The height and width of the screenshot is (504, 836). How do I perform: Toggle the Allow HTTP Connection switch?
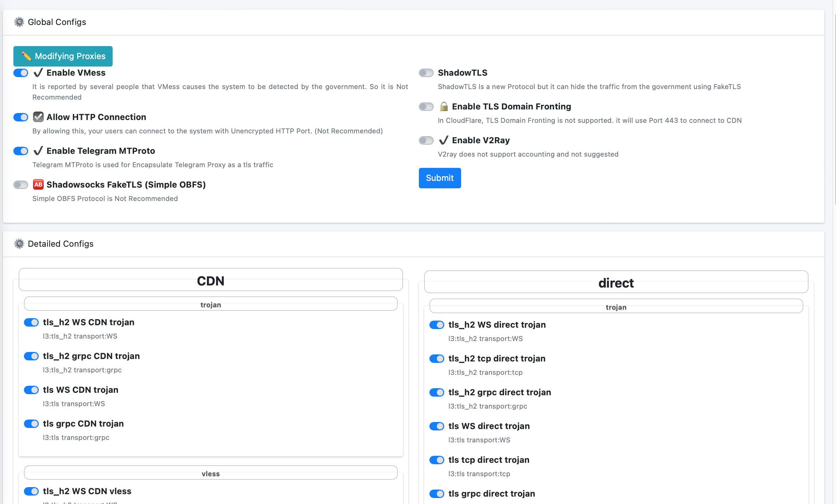pos(21,117)
